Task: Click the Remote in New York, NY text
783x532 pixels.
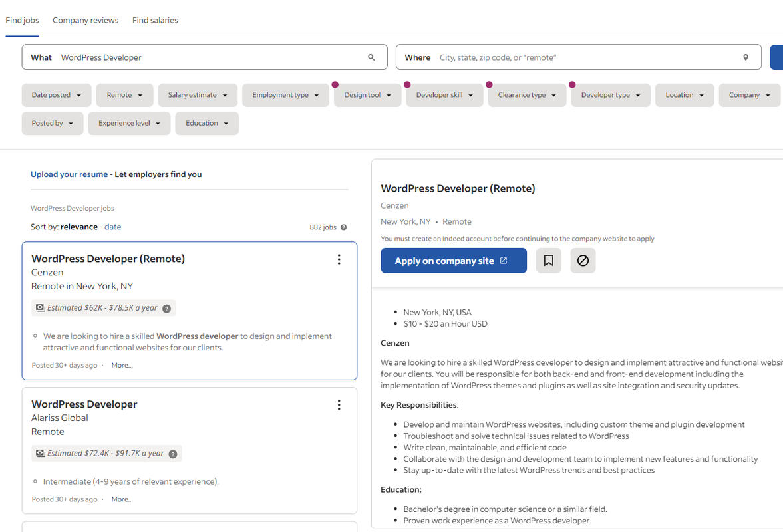Action: point(82,287)
